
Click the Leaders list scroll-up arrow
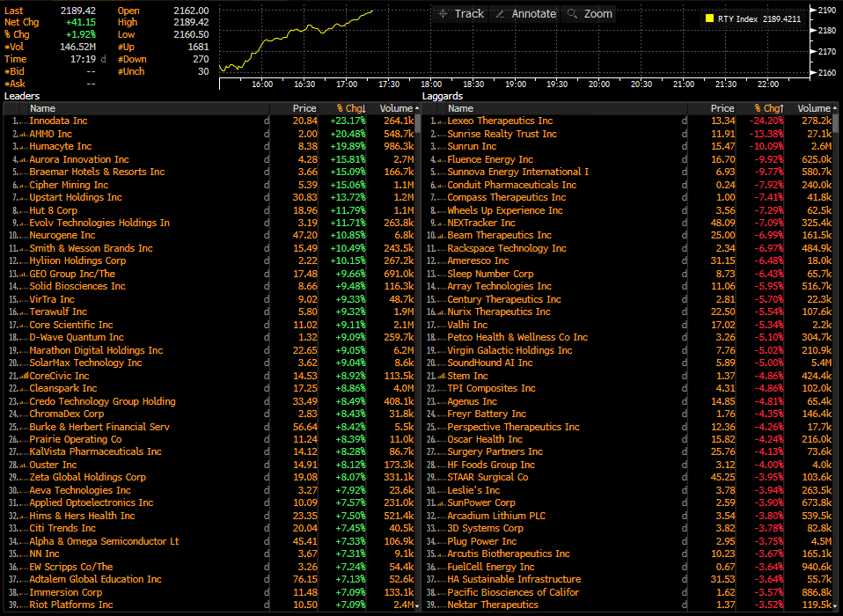pos(417,108)
